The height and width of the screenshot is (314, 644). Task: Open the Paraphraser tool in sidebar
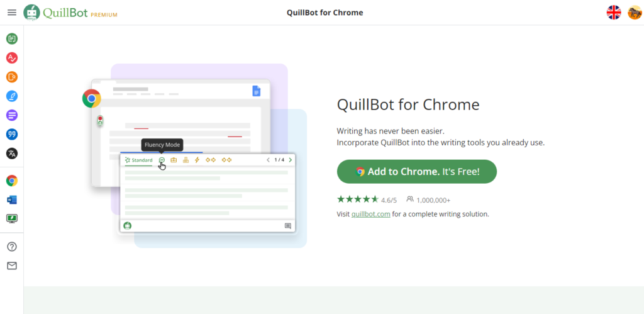12,39
